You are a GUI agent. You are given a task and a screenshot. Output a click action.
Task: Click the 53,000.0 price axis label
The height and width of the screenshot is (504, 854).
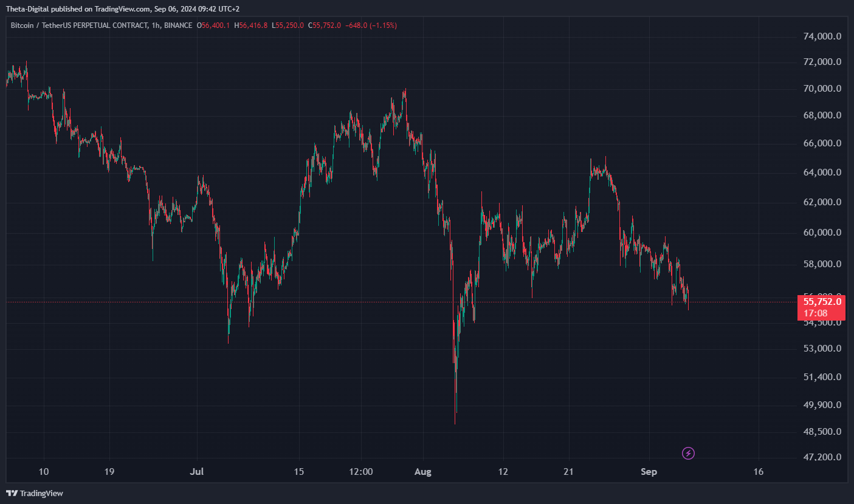(x=822, y=349)
